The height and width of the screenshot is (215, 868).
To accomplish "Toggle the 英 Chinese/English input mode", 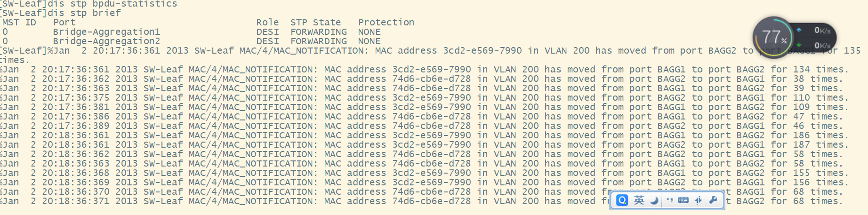I will pyautogui.click(x=639, y=200).
